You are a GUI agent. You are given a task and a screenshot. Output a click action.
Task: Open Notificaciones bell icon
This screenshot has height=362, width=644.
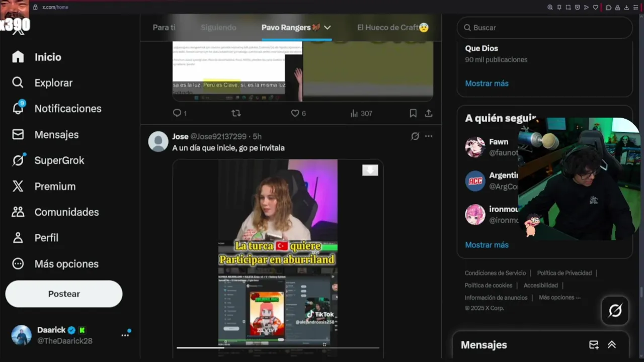[18, 108]
